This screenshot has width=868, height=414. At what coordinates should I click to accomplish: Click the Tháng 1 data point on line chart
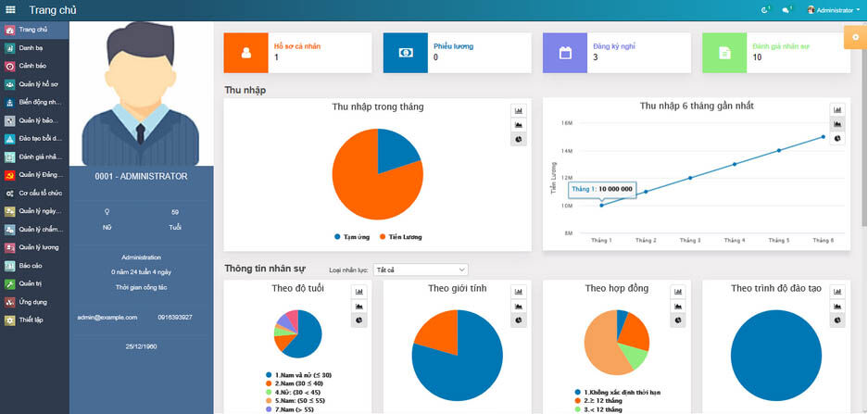602,206
